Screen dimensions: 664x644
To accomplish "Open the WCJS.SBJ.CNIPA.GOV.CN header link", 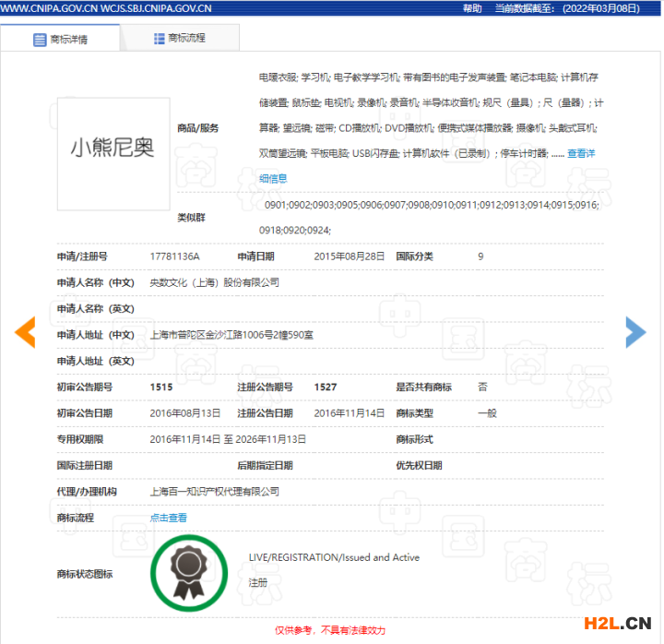I will pyautogui.click(x=159, y=8).
